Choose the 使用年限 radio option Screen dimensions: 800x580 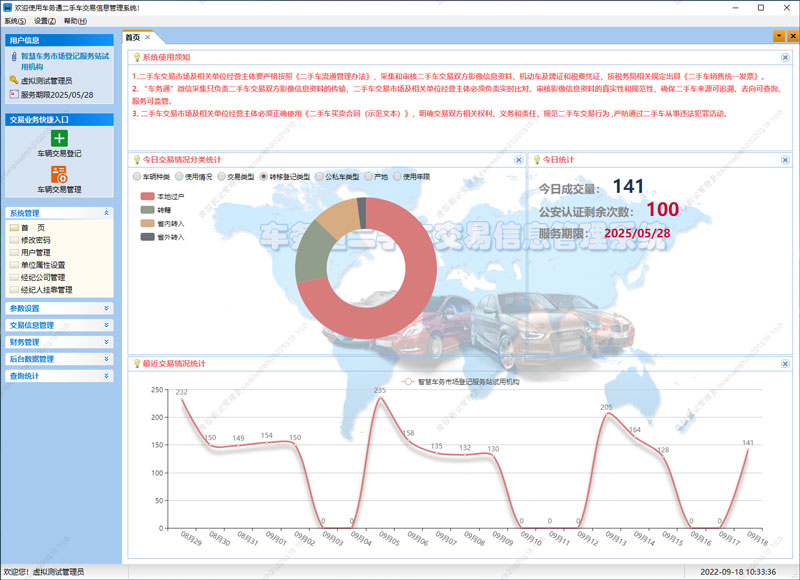pos(398,177)
